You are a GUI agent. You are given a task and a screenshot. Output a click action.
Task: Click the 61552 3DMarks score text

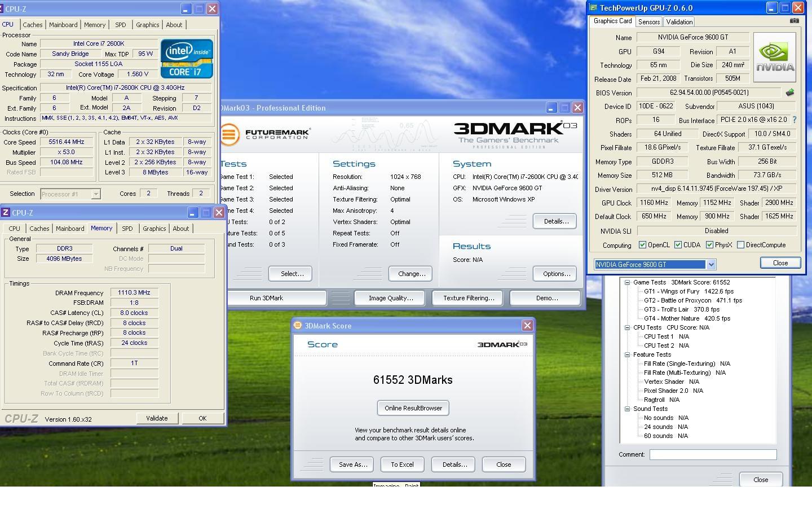click(x=413, y=380)
